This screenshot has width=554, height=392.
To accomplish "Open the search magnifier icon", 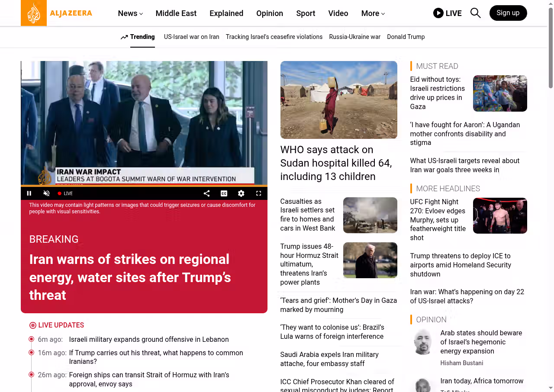I will pyautogui.click(x=475, y=13).
